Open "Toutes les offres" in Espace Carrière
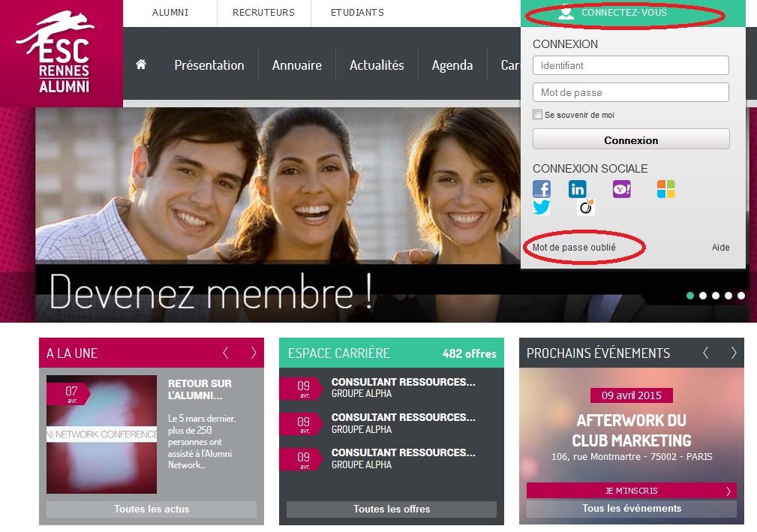Image resolution: width=757 pixels, height=532 pixels. (392, 509)
